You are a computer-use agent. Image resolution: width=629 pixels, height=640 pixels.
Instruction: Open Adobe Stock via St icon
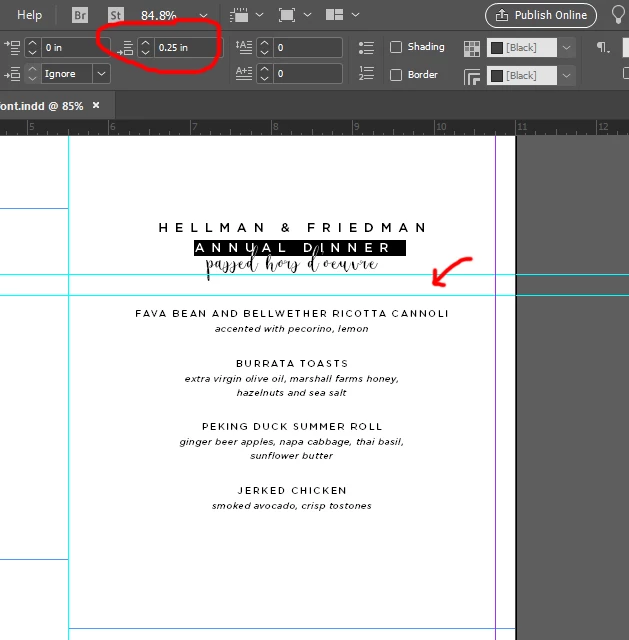tap(116, 15)
